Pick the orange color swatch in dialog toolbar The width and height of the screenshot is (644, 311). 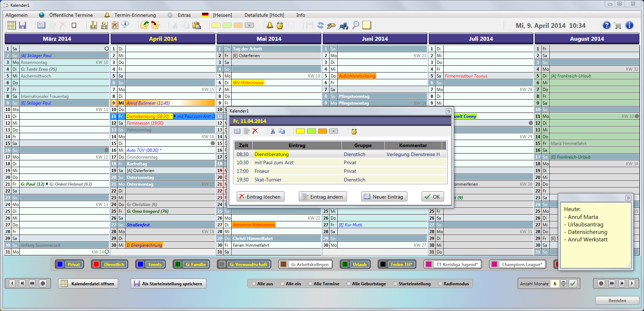point(322,131)
